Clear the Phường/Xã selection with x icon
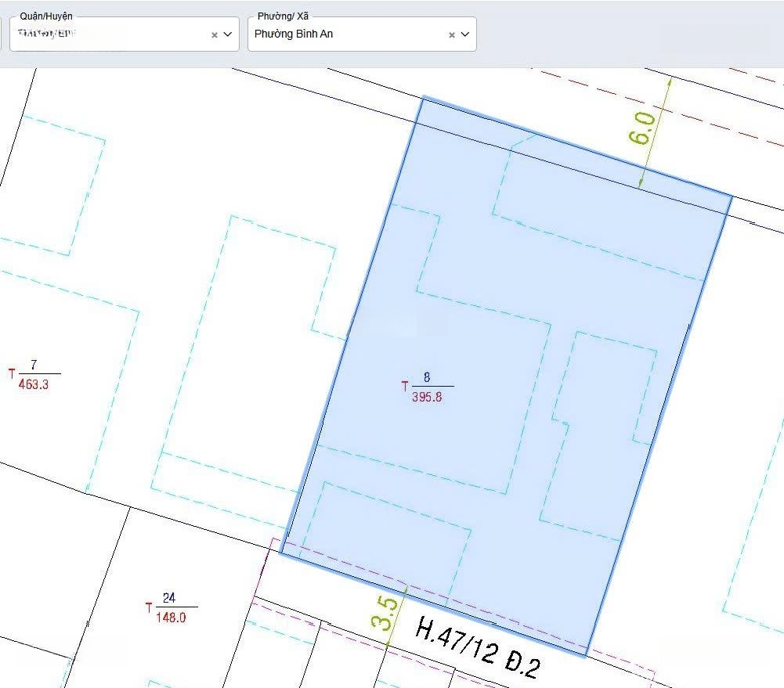Image resolution: width=784 pixels, height=688 pixels. point(452,35)
